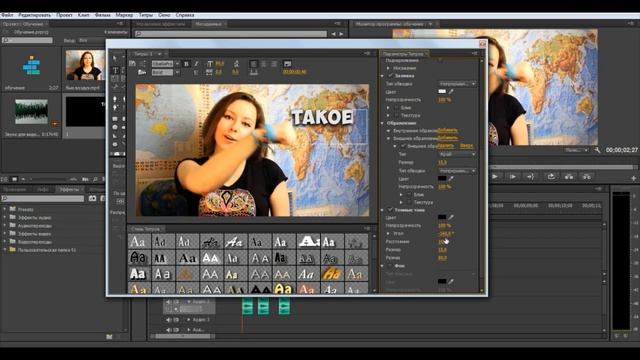Click Step Forward in Program Monitor

point(513,176)
